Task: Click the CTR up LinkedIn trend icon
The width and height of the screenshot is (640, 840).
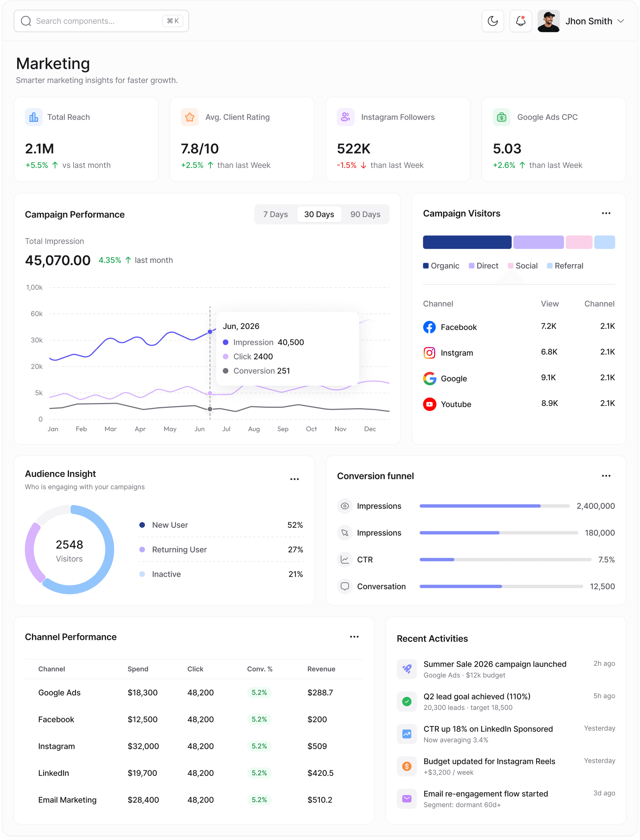Action: (x=407, y=734)
